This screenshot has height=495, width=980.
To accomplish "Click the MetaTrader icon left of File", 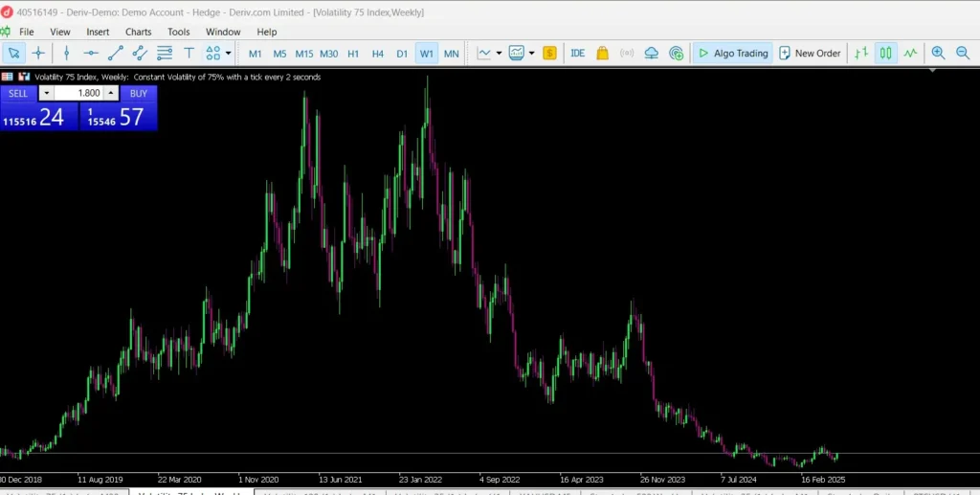I will pyautogui.click(x=6, y=32).
